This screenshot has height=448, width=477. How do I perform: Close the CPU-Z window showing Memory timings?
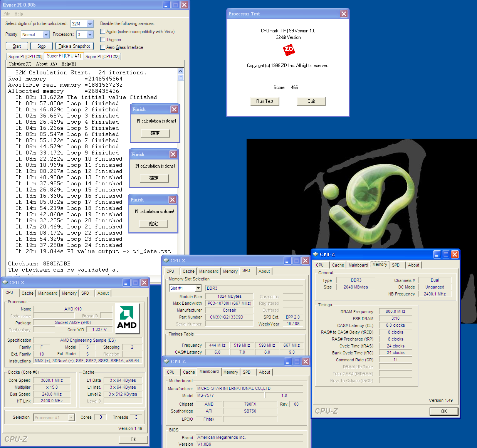455,254
